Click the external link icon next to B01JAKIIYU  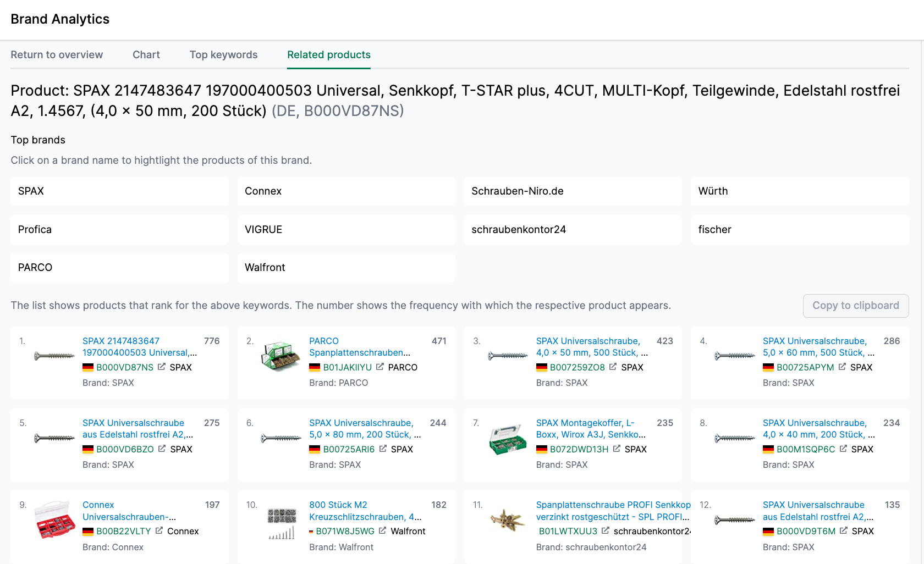(x=381, y=367)
